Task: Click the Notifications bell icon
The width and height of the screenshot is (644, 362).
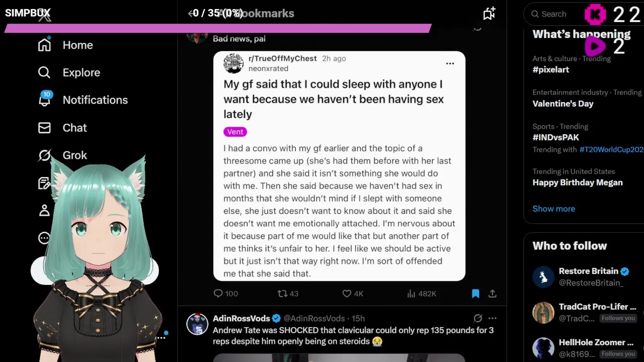Action: 44,100
